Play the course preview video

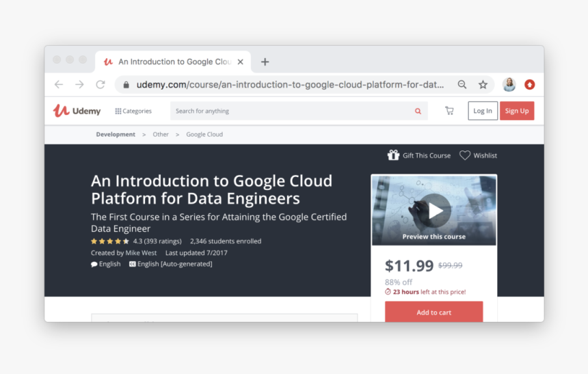pyautogui.click(x=435, y=211)
